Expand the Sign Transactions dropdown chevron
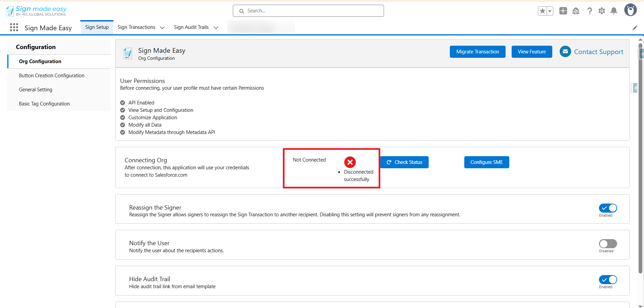The image size is (644, 308). pos(162,28)
